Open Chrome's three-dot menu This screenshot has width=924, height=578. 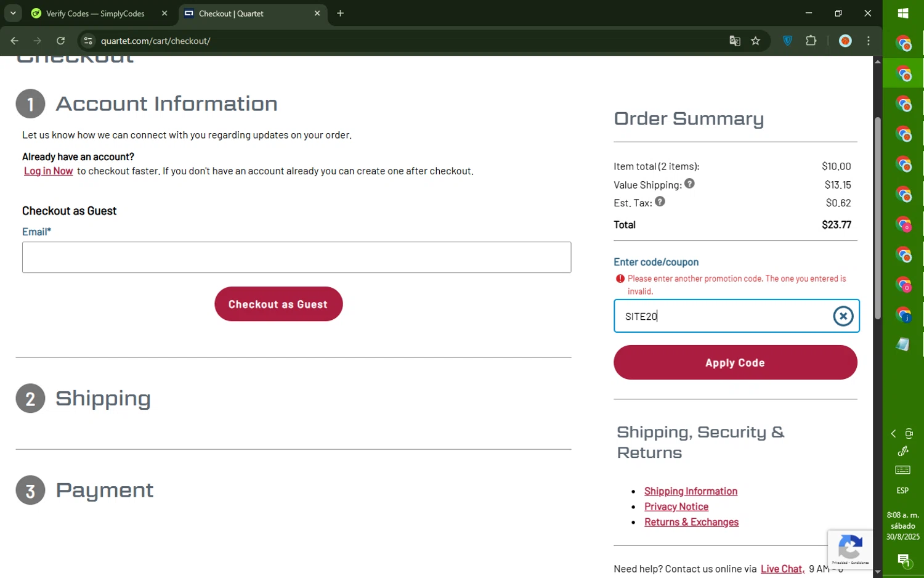tap(869, 41)
